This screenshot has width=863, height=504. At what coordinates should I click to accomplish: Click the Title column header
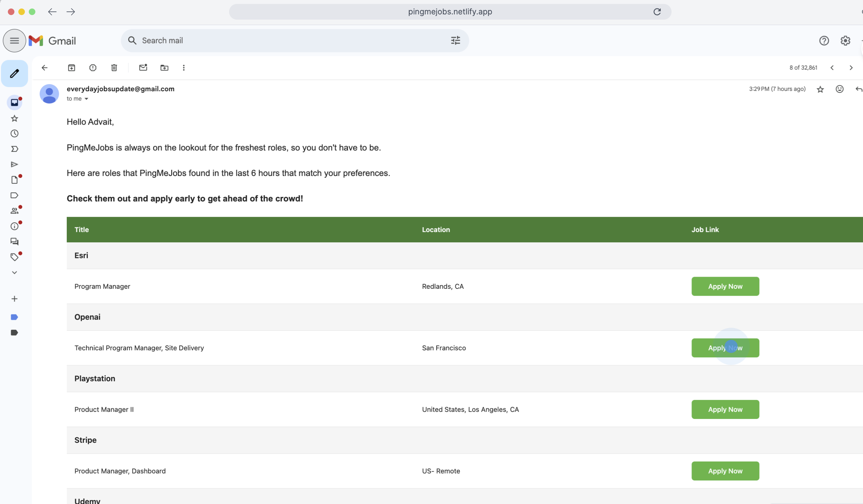[x=81, y=230]
